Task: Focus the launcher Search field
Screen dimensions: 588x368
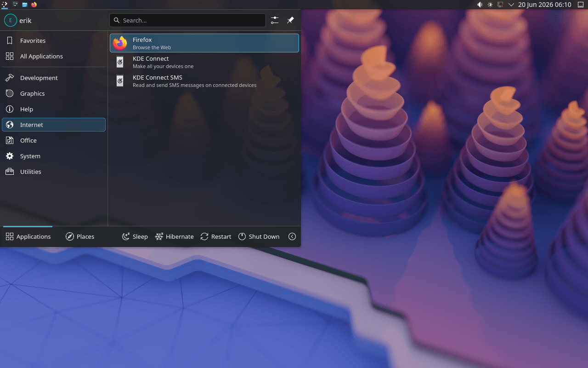Action: pyautogui.click(x=187, y=20)
